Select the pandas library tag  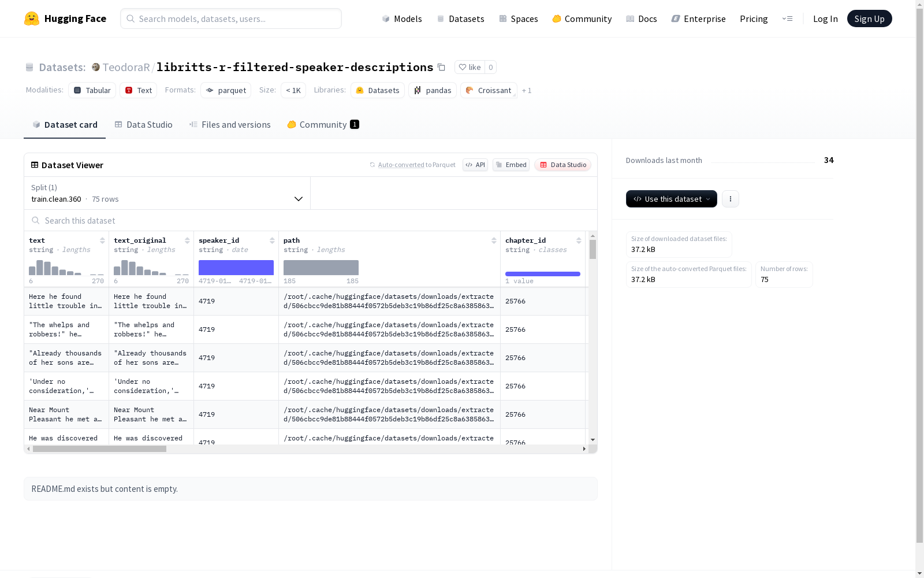(433, 90)
